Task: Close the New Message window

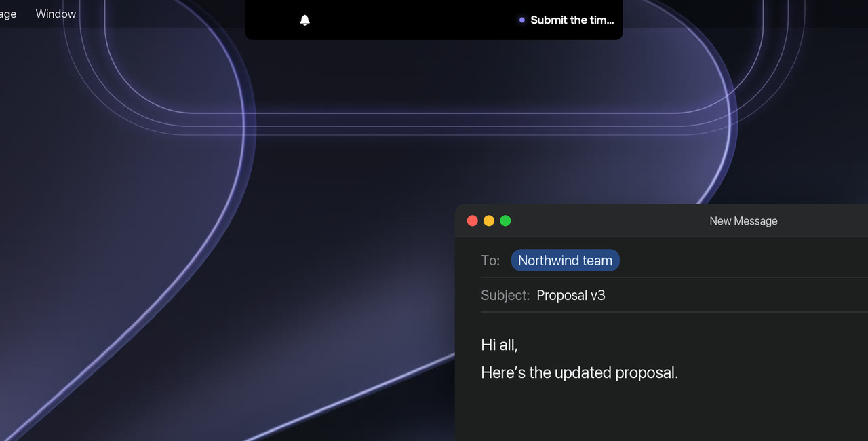Action: [473, 220]
